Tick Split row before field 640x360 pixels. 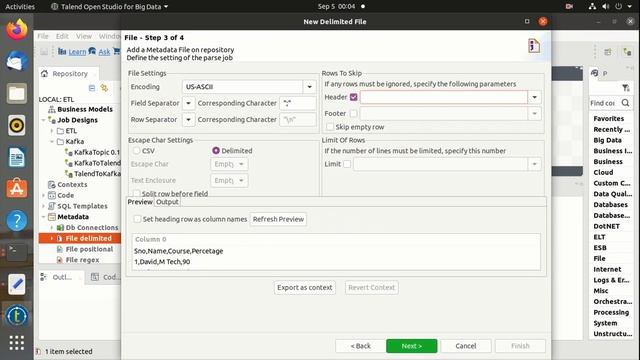(x=137, y=193)
